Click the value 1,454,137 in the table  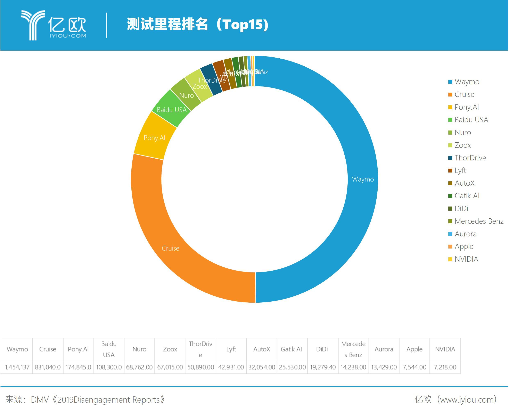(17, 367)
